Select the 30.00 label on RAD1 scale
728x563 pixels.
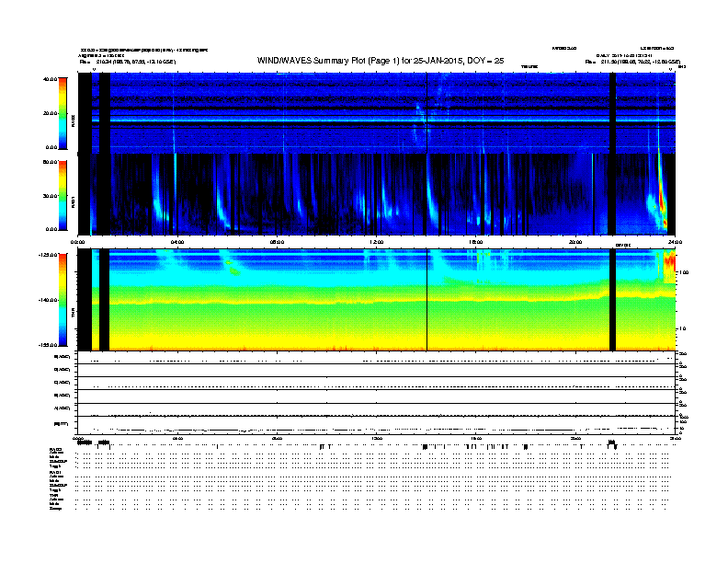pyautogui.click(x=50, y=196)
